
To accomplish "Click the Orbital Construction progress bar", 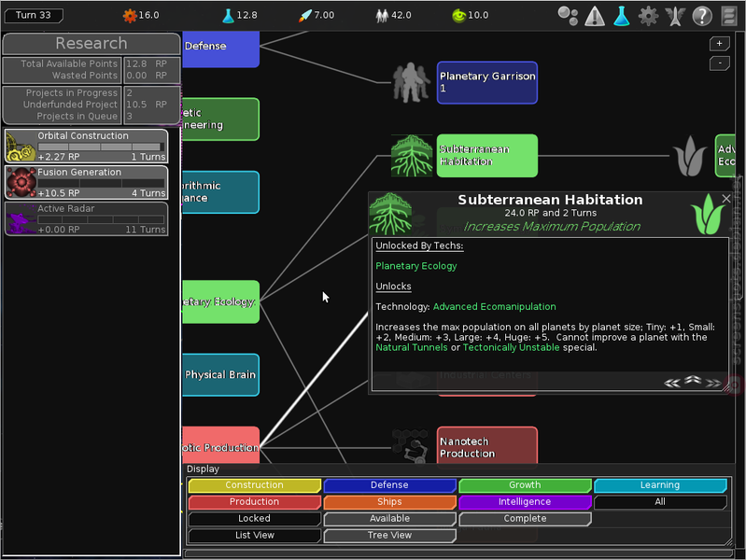I will [x=101, y=147].
